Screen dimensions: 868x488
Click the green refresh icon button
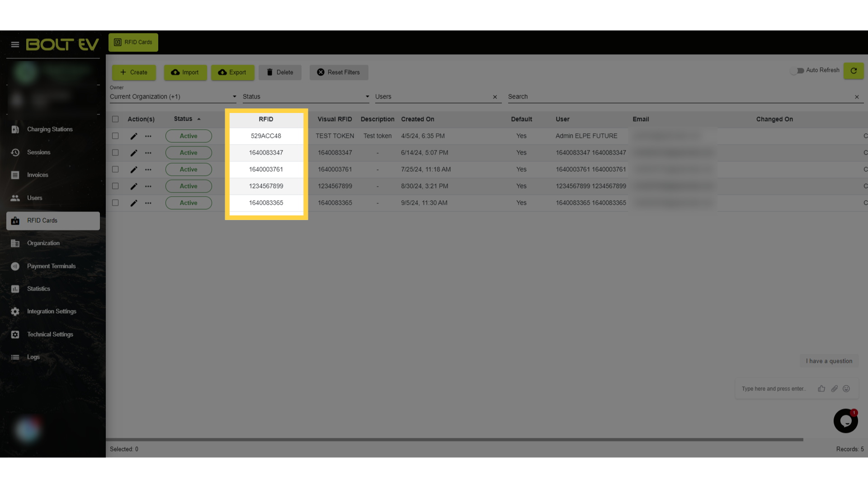point(854,70)
